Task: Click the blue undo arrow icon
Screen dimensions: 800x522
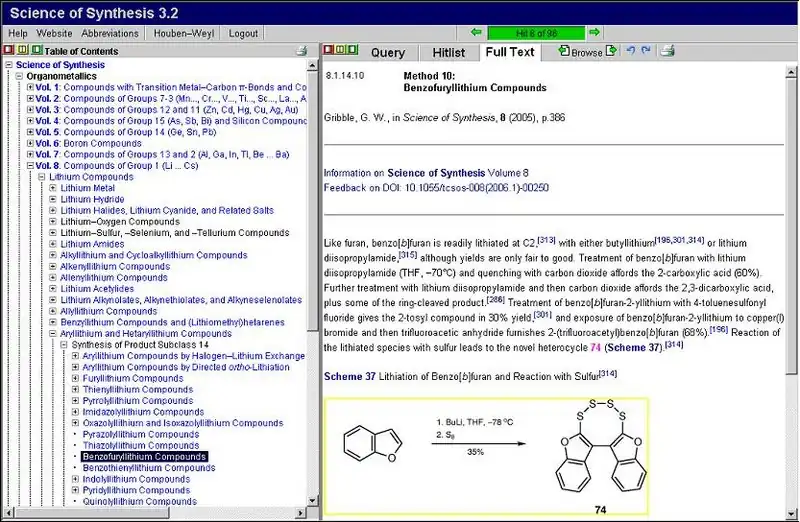Action: tap(630, 51)
